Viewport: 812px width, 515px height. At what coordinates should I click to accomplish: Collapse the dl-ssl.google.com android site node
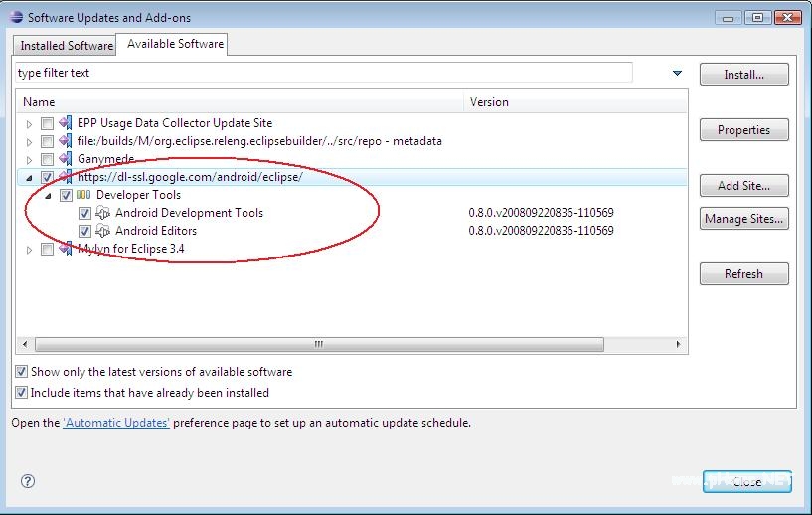[29, 178]
